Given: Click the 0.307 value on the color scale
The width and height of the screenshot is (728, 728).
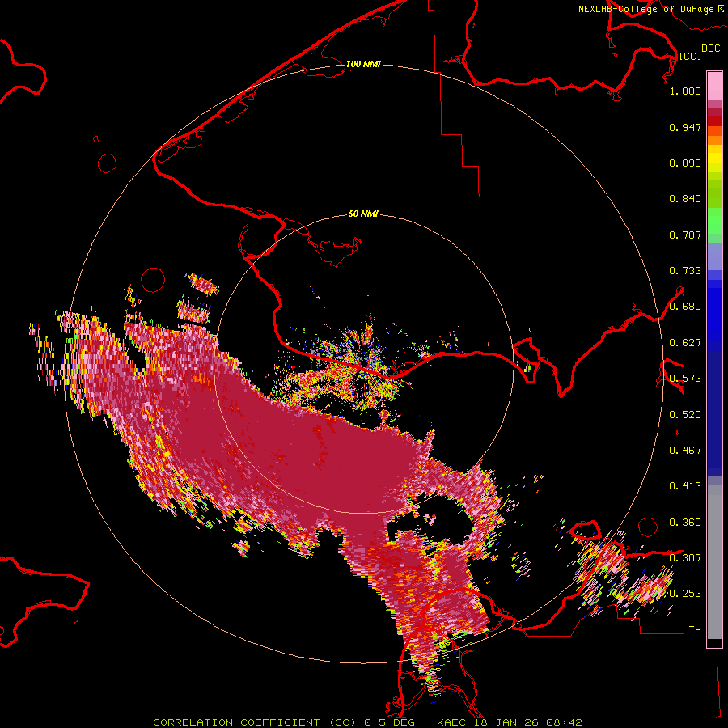Looking at the screenshot, I should tap(685, 558).
